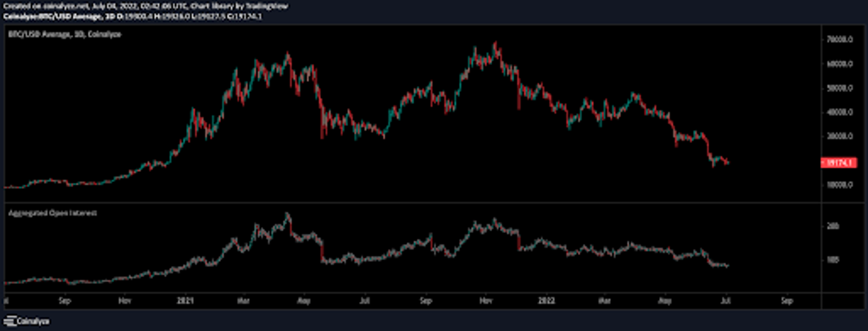Click the red 19174.1 current price label

click(839, 163)
